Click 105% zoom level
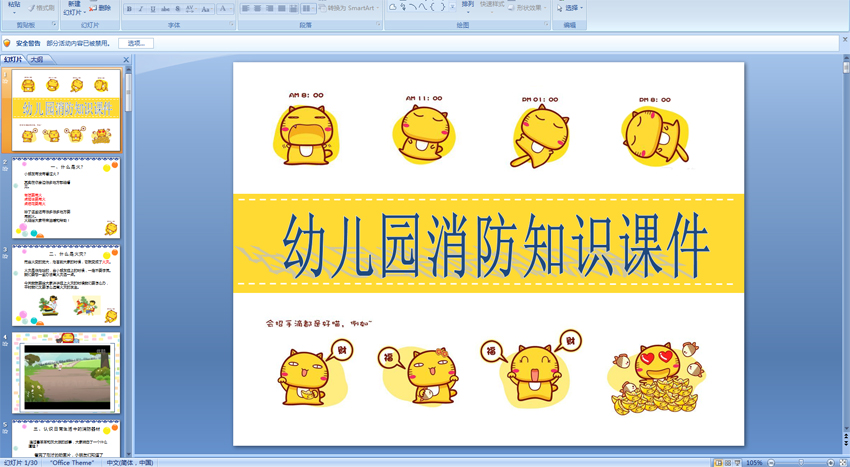This screenshot has height=467, width=850. (x=754, y=463)
